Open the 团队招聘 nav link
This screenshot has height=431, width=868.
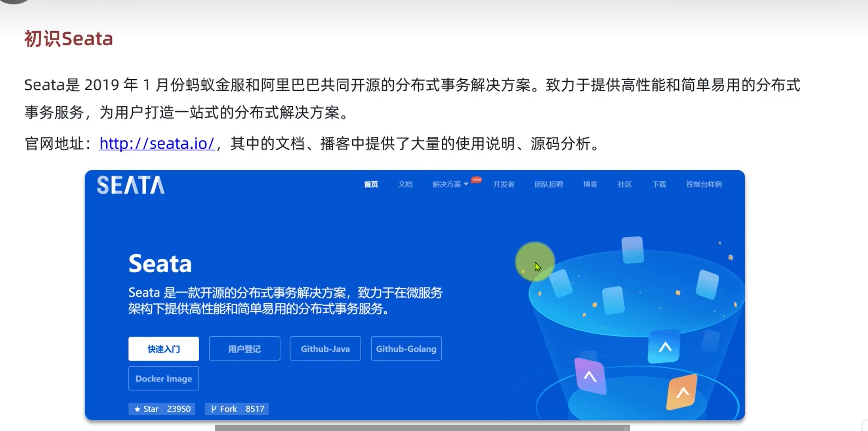pos(549,184)
